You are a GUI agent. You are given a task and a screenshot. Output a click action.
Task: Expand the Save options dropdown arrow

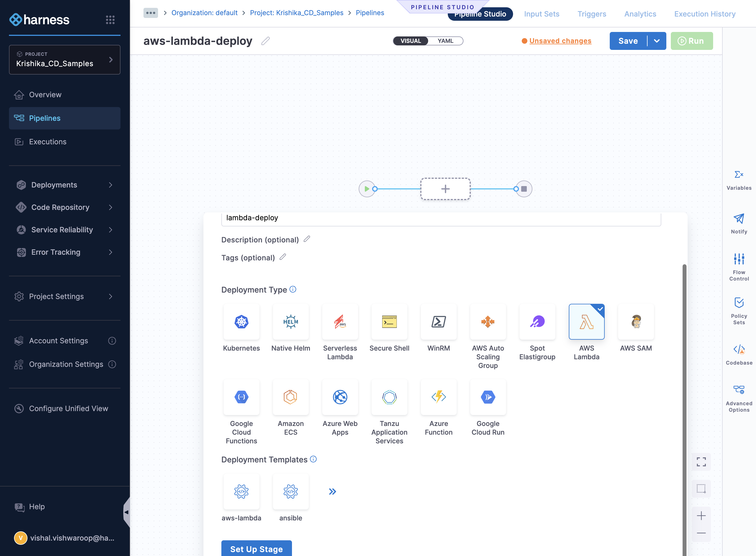[657, 41]
